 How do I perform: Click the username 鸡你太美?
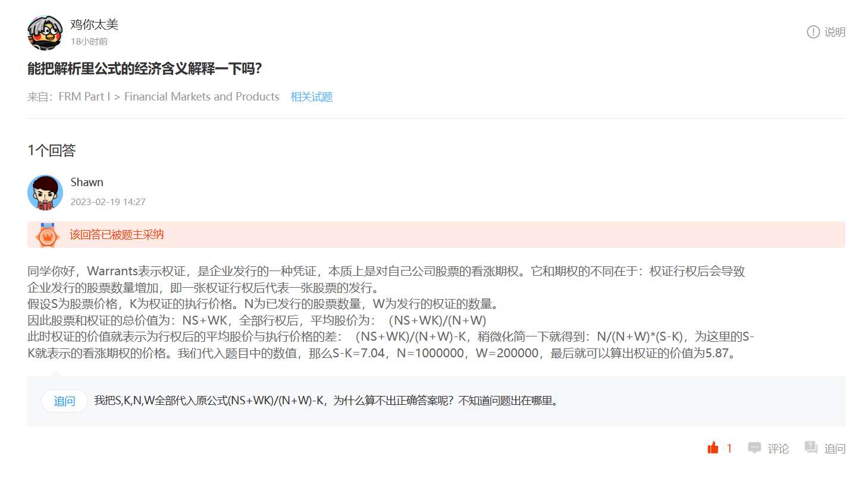(x=94, y=25)
